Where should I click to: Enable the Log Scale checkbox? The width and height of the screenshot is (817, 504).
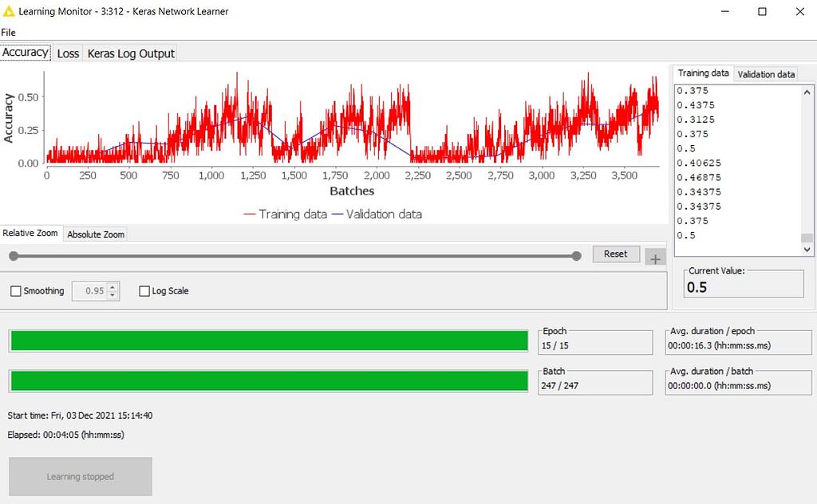point(144,291)
